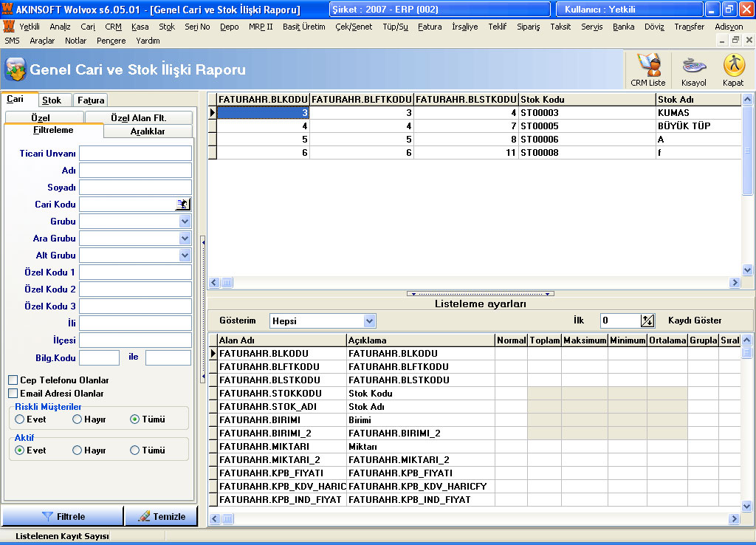The height and width of the screenshot is (545, 756).
Task: Click the Temizle button
Action: [161, 516]
